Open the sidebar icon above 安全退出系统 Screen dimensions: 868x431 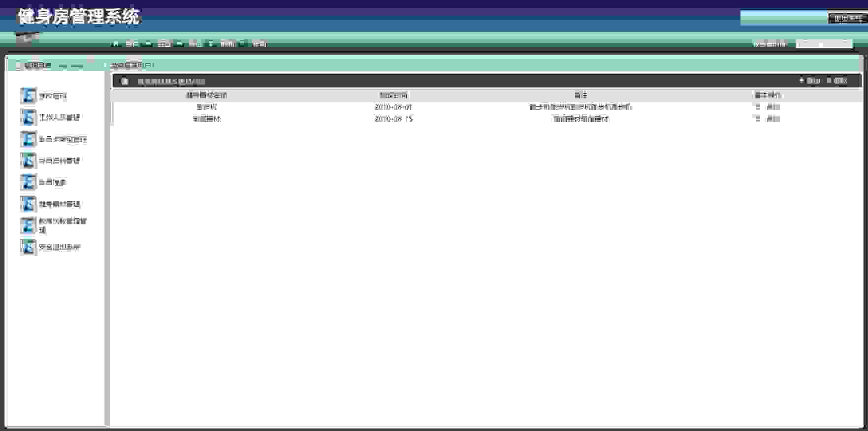[x=28, y=226]
